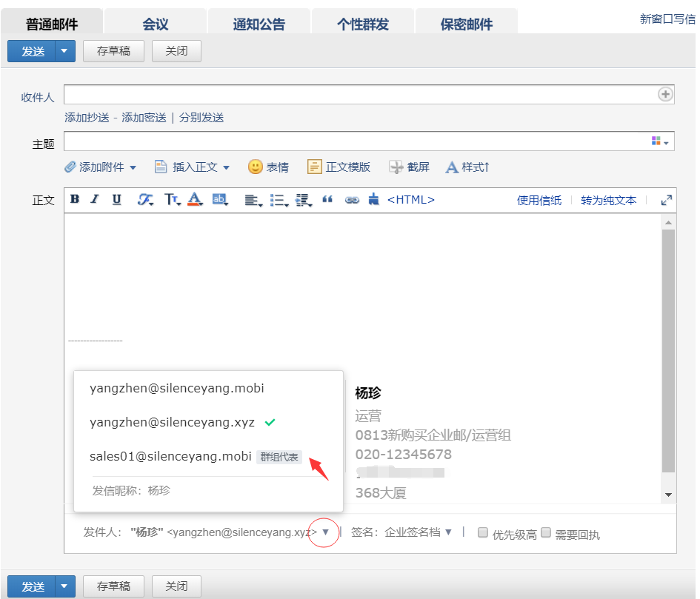Click the top 存草稿 save draft button

[x=113, y=51]
